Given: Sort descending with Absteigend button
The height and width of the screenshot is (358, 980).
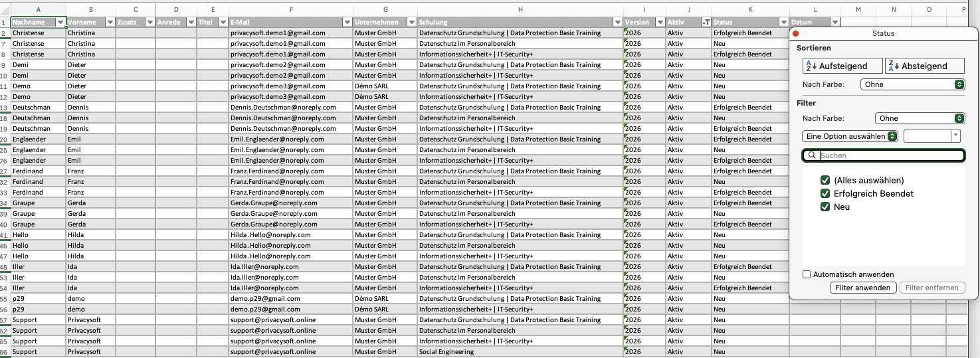Looking at the screenshot, I should pyautogui.click(x=924, y=66).
